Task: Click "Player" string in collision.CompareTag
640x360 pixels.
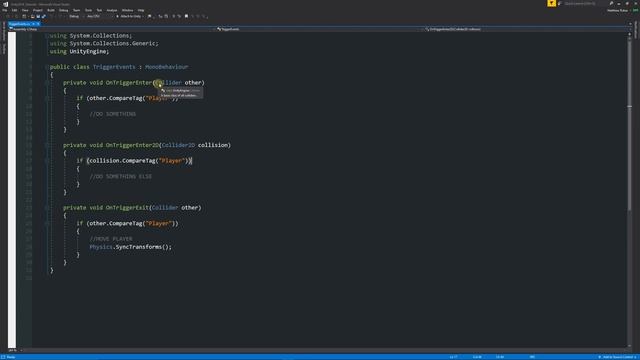Action: point(172,161)
